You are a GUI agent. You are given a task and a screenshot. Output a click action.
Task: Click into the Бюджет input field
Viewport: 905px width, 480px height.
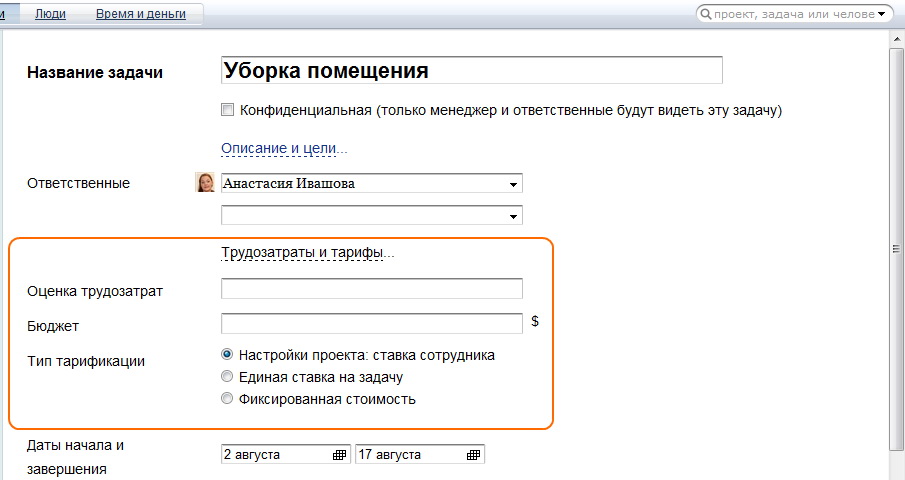tap(371, 323)
